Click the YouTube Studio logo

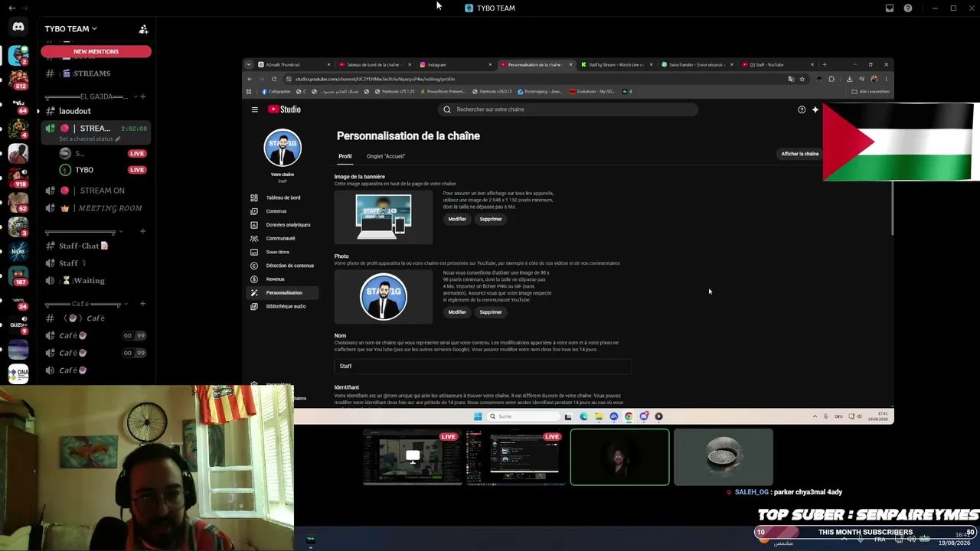click(284, 109)
